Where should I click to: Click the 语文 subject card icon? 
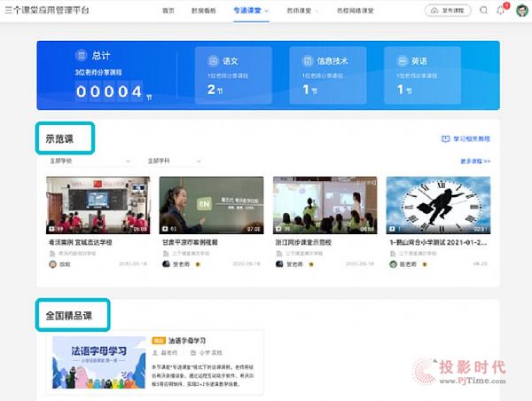pyautogui.click(x=213, y=61)
